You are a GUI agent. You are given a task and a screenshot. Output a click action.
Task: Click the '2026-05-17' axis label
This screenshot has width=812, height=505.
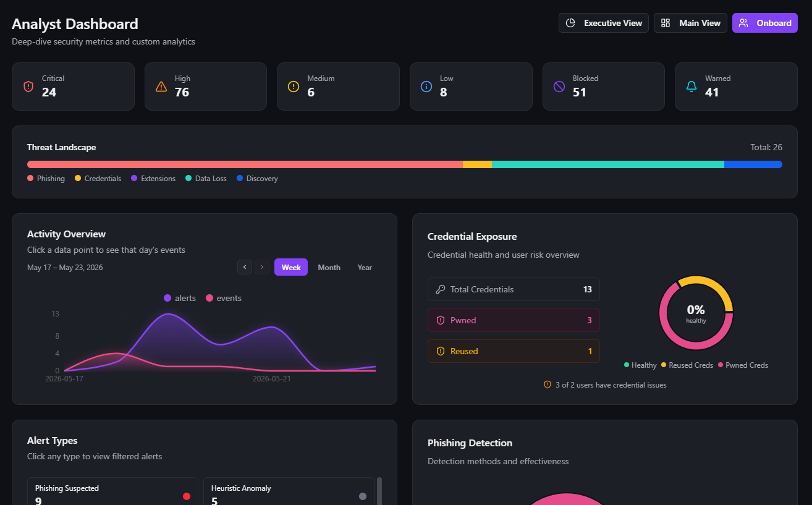64,378
